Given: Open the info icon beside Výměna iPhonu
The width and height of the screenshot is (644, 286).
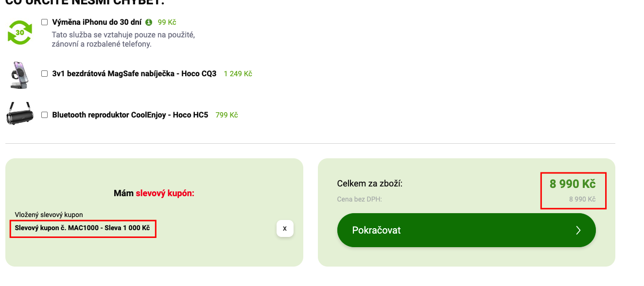Looking at the screenshot, I should point(149,22).
